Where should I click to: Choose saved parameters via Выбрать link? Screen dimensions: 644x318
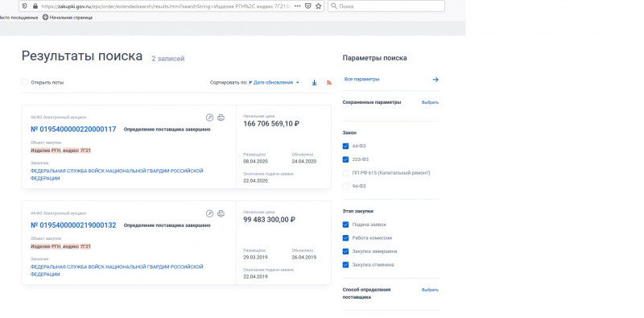430,102
